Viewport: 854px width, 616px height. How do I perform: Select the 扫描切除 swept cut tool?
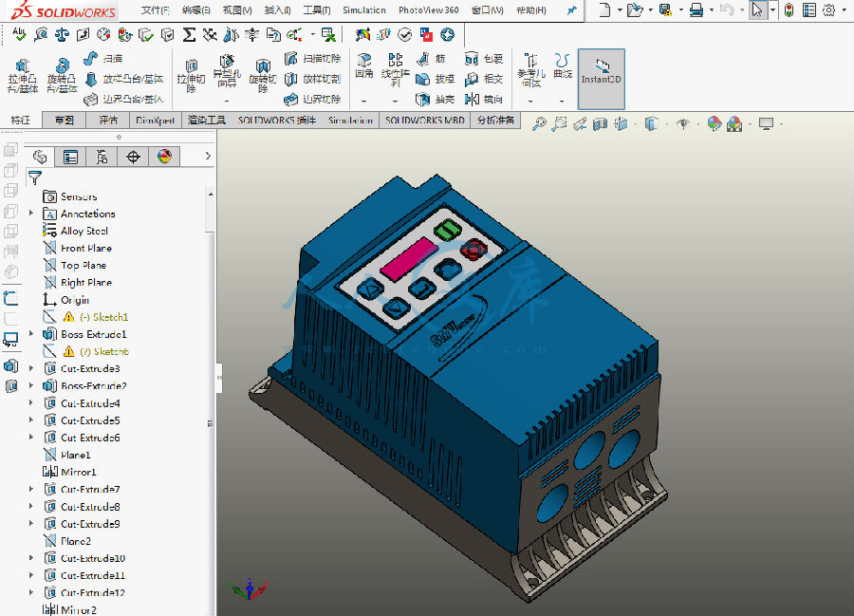312,58
